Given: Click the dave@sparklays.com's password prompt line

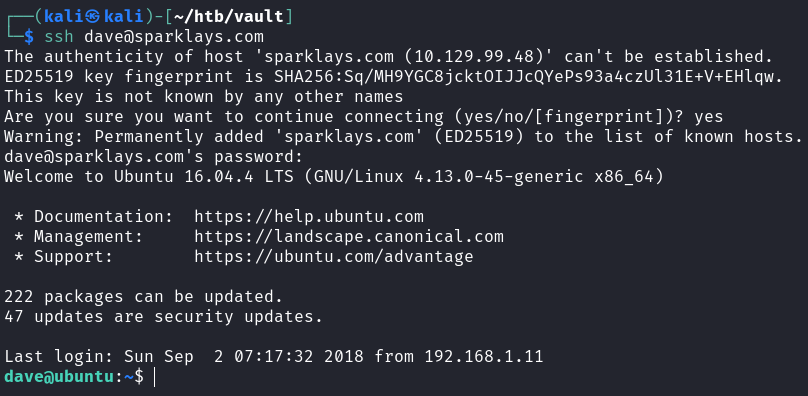Looking at the screenshot, I should click(154, 157).
